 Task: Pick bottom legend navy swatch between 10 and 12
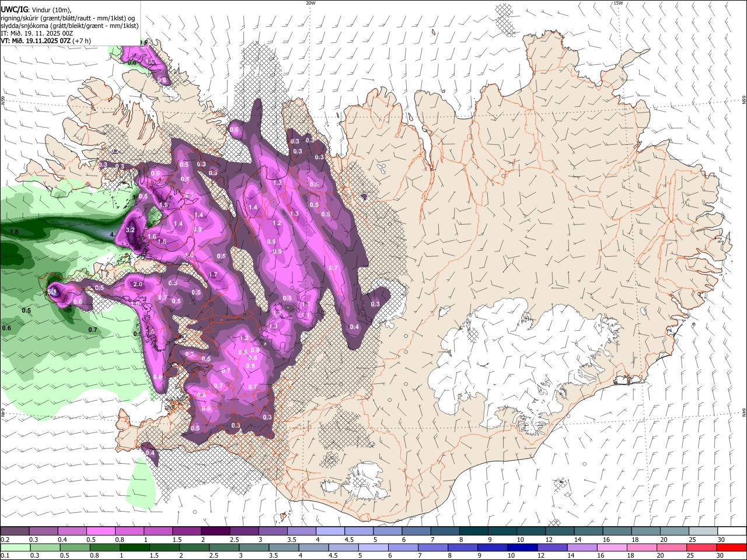[x=522, y=548]
